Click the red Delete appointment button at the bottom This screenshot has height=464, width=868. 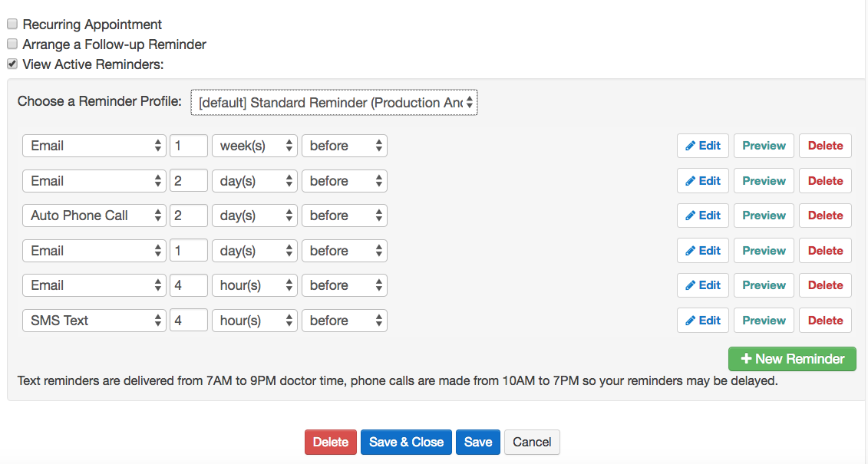(331, 442)
